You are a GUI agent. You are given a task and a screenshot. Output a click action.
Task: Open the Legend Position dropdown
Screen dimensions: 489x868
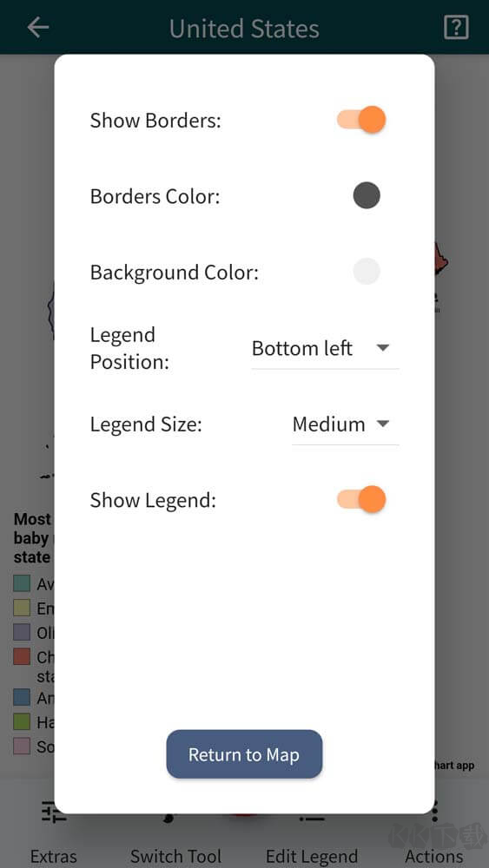pyautogui.click(x=325, y=349)
